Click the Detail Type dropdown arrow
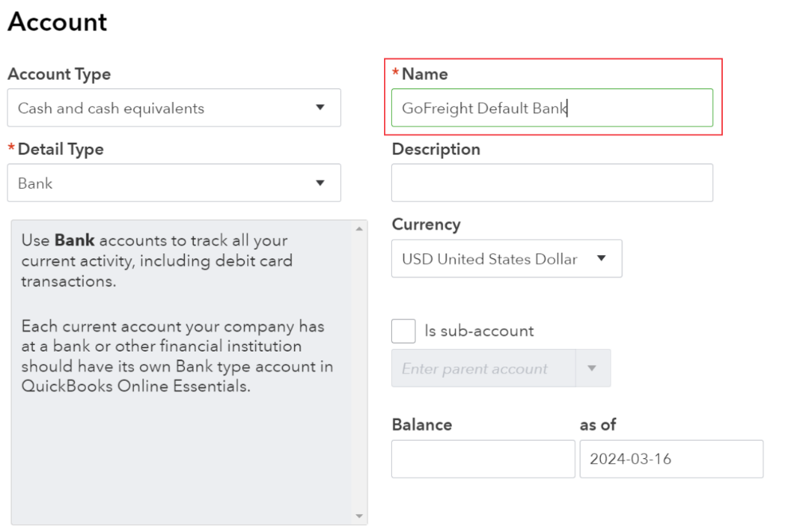This screenshot has width=812, height=530. coord(320,183)
